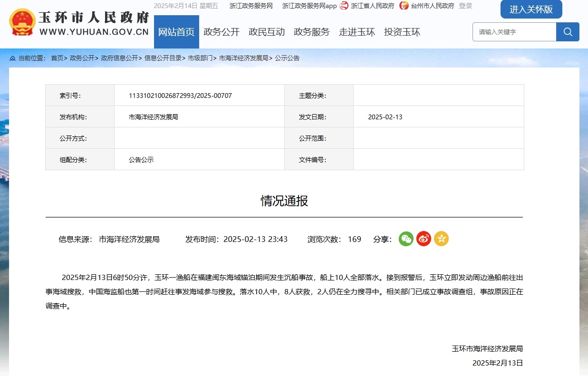Share the notice via WeChat icon
This screenshot has width=588, height=376.
tap(405, 239)
